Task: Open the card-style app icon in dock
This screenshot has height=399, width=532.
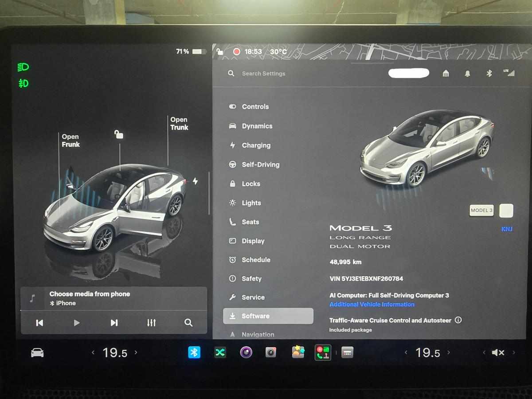Action: [348, 352]
